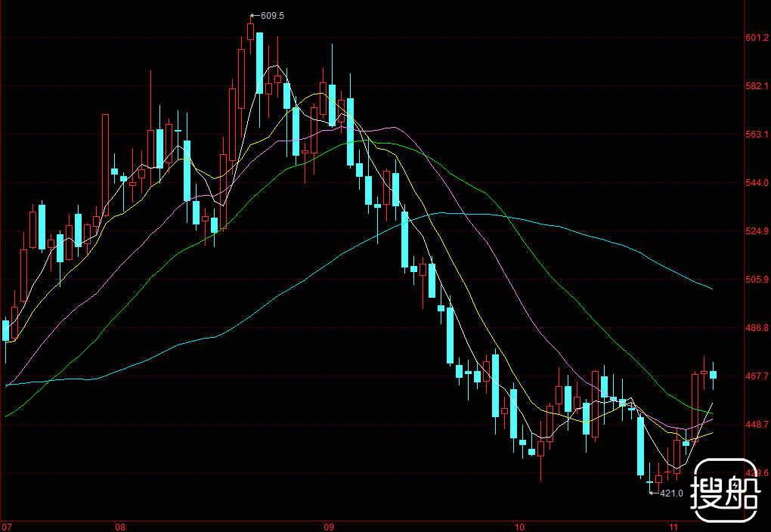Select the 601.2 price axis value
This screenshot has height=532, width=771.
click(757, 38)
